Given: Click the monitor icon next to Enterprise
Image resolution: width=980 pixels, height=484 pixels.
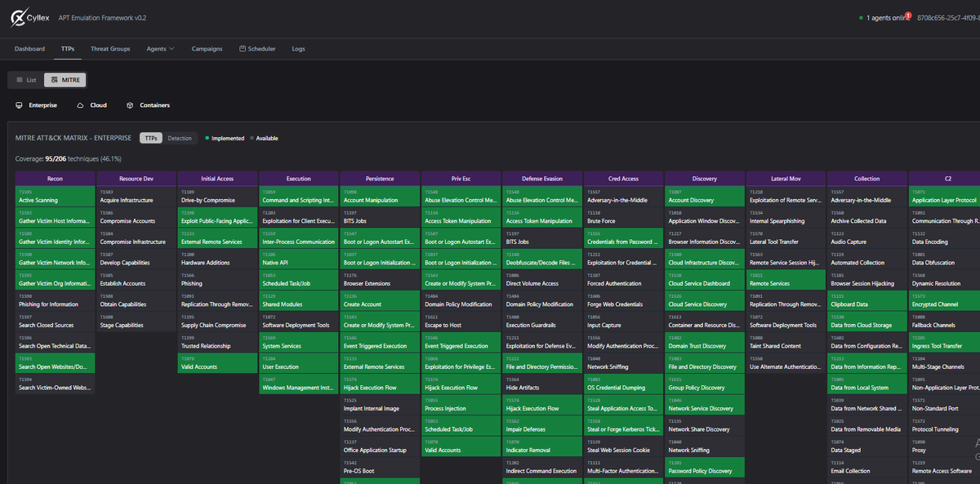Looking at the screenshot, I should click(19, 105).
